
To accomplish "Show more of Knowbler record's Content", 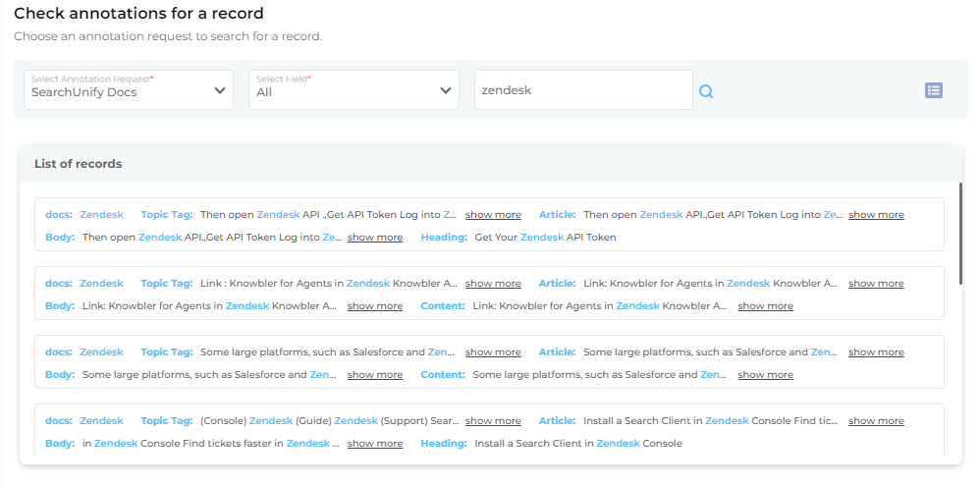I will tap(765, 306).
